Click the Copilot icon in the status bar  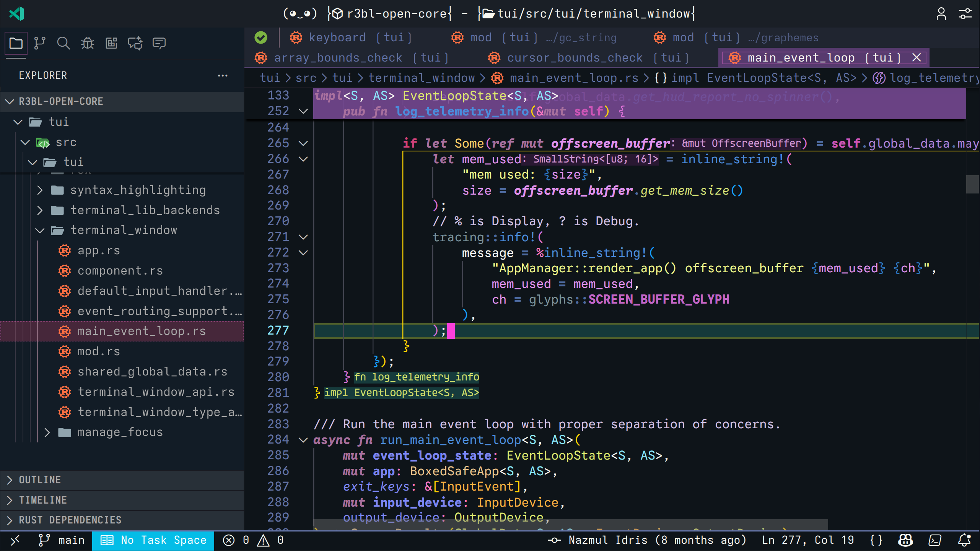tap(905, 540)
